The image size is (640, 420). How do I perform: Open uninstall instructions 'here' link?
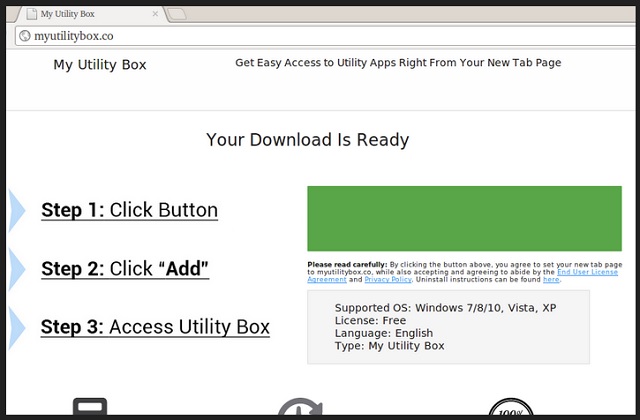click(x=551, y=280)
